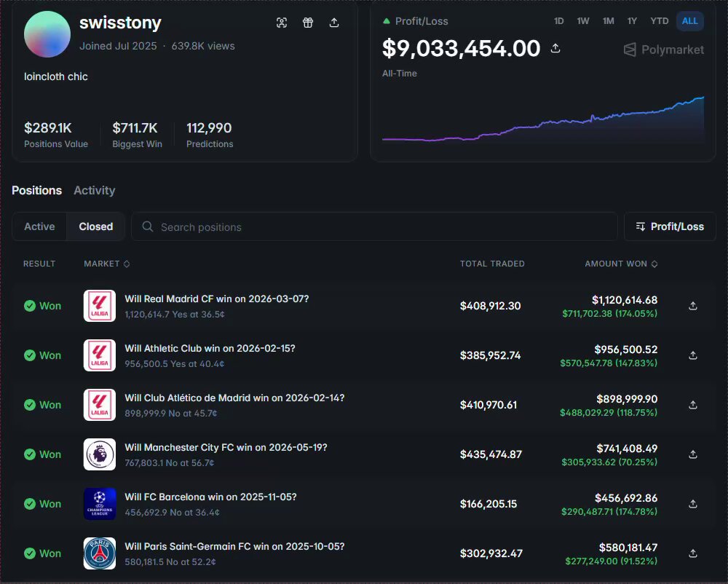The width and height of the screenshot is (728, 584).
Task: Click the Won checkmark on Manchester City row
Action: [30, 454]
